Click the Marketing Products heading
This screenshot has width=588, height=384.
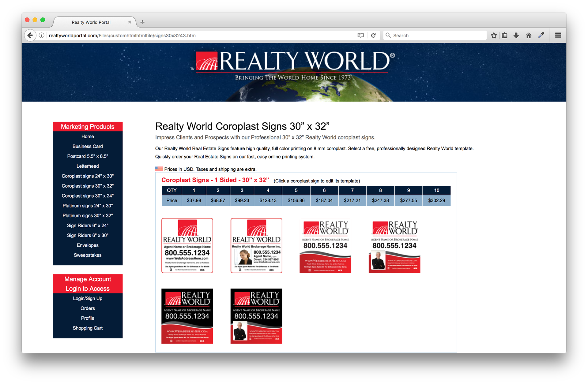point(88,127)
